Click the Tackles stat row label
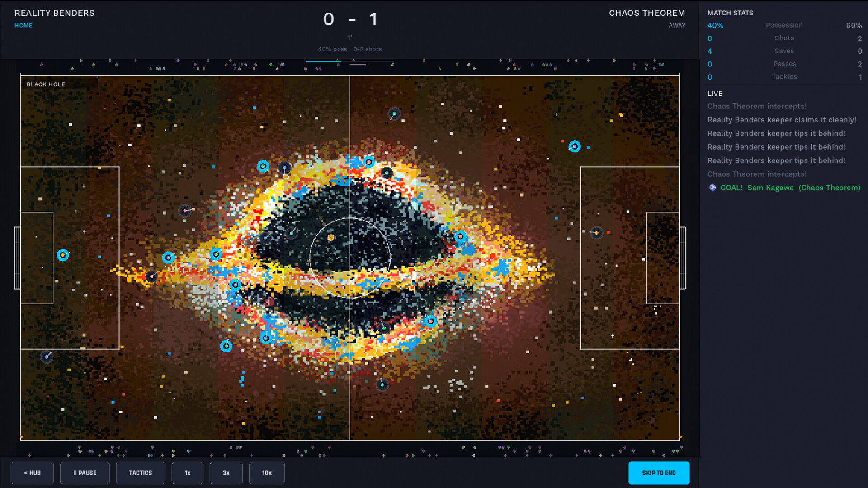 coord(784,77)
